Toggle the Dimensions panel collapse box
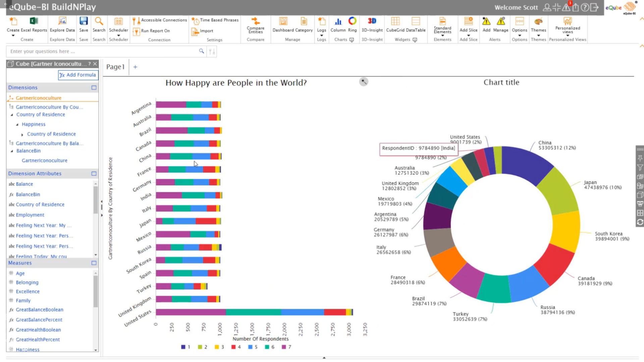 click(x=94, y=87)
